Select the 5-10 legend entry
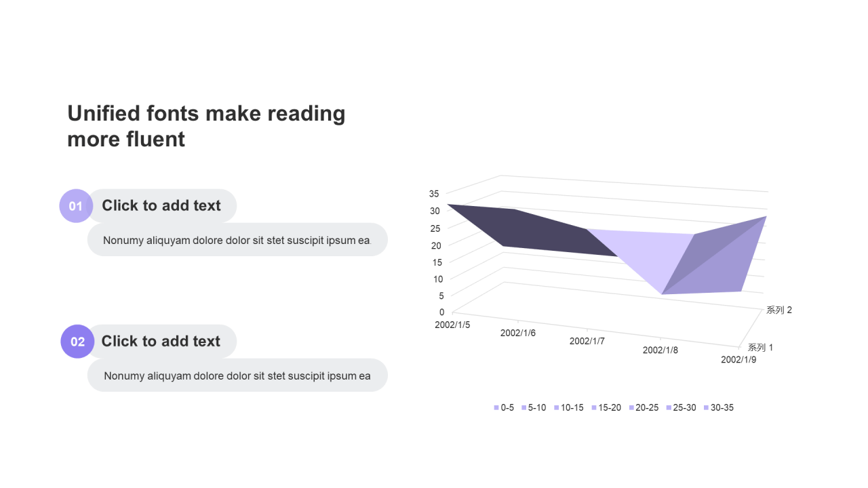The height and width of the screenshot is (488, 868). 534,408
